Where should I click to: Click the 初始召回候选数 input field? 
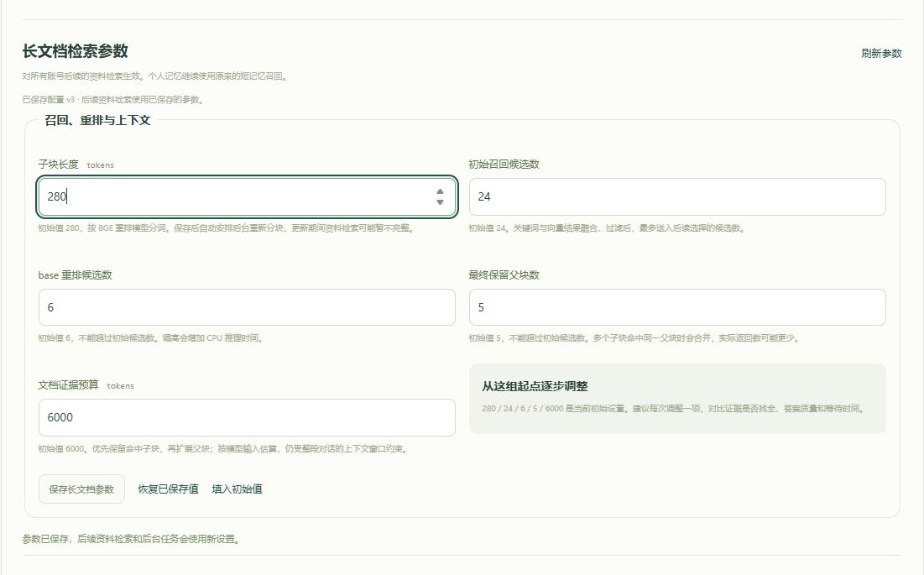point(677,196)
